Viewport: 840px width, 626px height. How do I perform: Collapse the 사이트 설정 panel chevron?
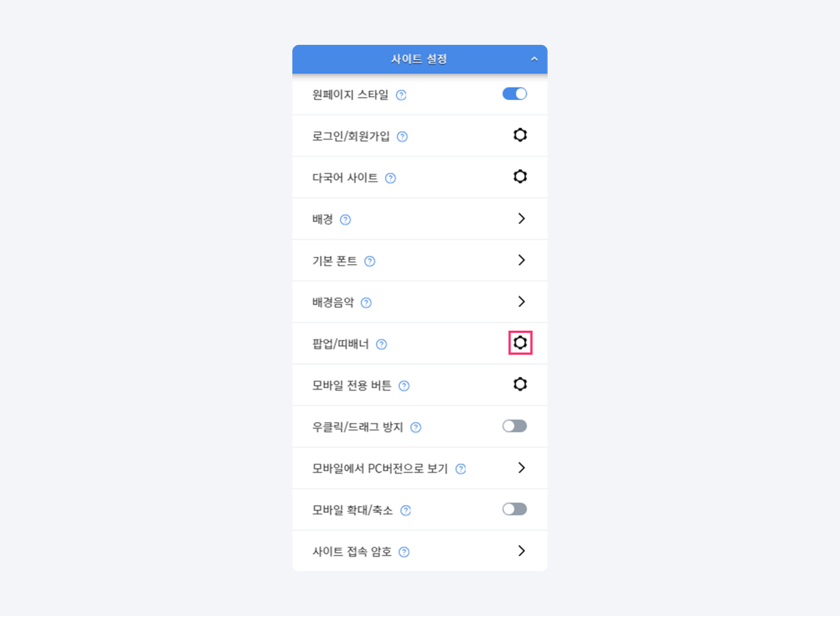click(534, 59)
